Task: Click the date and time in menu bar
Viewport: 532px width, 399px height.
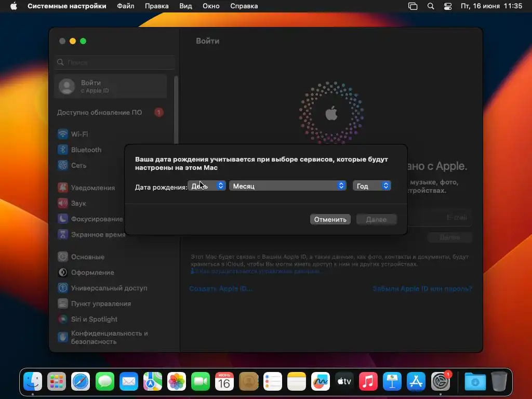Action: [491, 6]
